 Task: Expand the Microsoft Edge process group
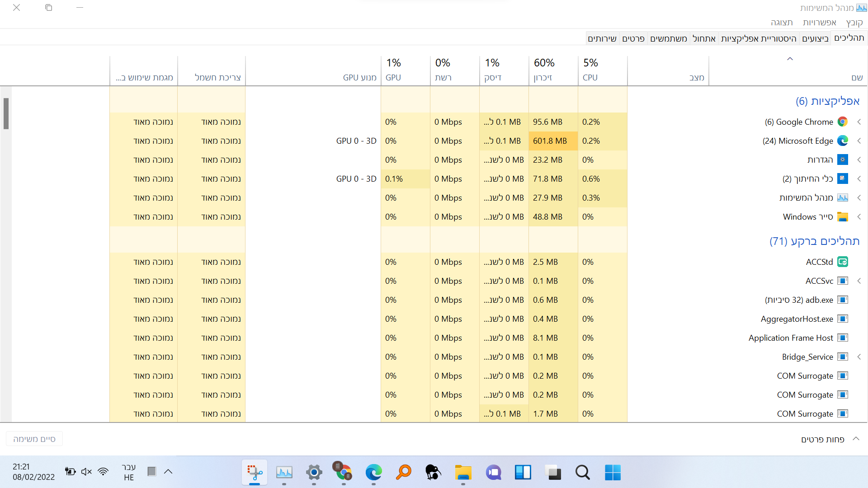pyautogui.click(x=859, y=141)
